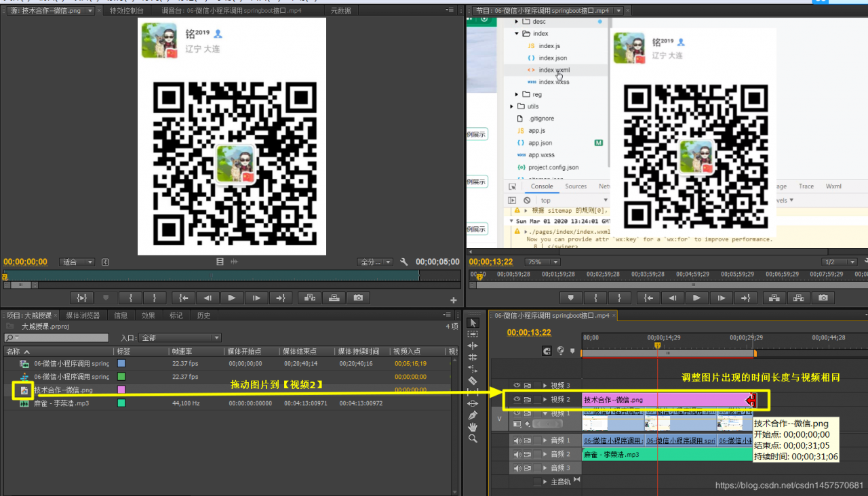The image size is (868, 496).
Task: Mute the 音频 3 track speaker
Action: [517, 468]
